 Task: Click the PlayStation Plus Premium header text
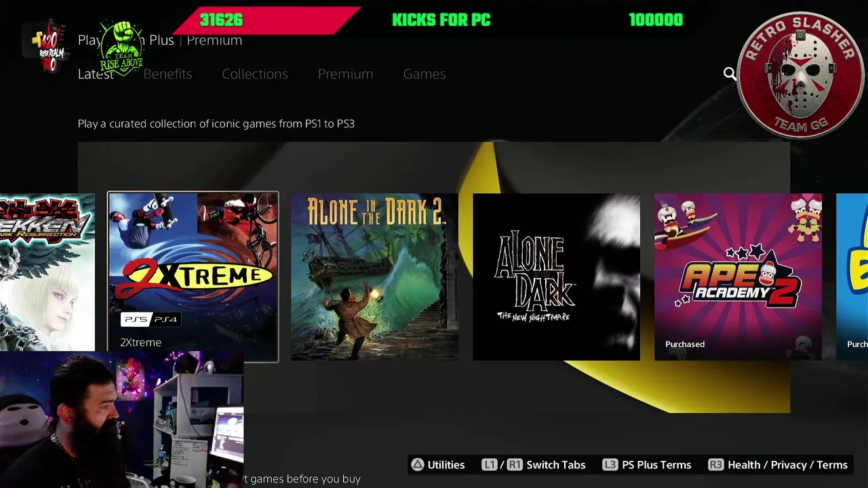pyautogui.click(x=160, y=40)
